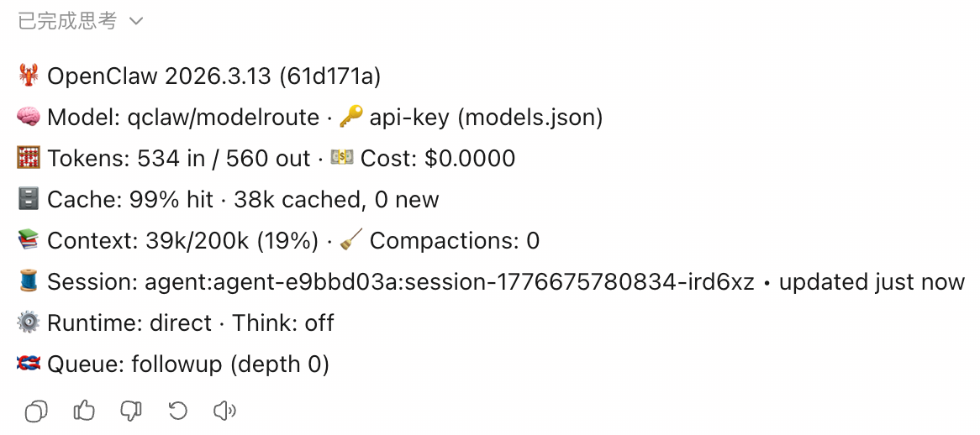The width and height of the screenshot is (980, 435).
Task: Click the gear emoji beside Runtime
Action: pyautogui.click(x=28, y=323)
